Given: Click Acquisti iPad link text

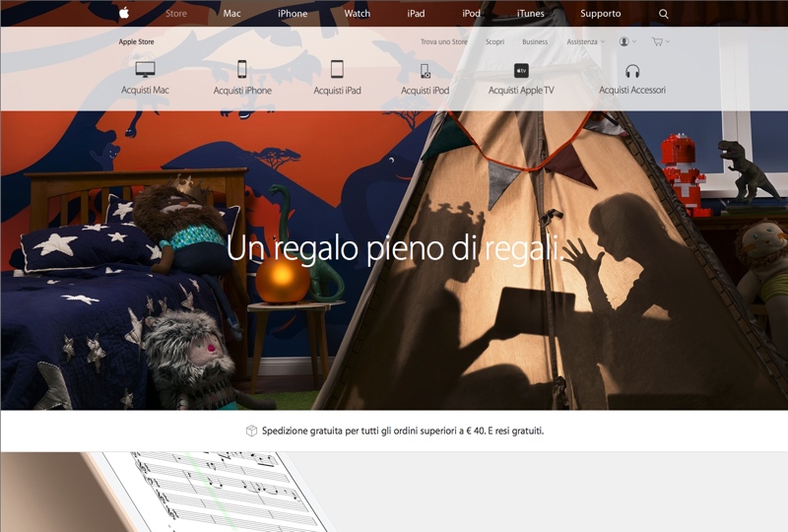Looking at the screenshot, I should coord(337,91).
